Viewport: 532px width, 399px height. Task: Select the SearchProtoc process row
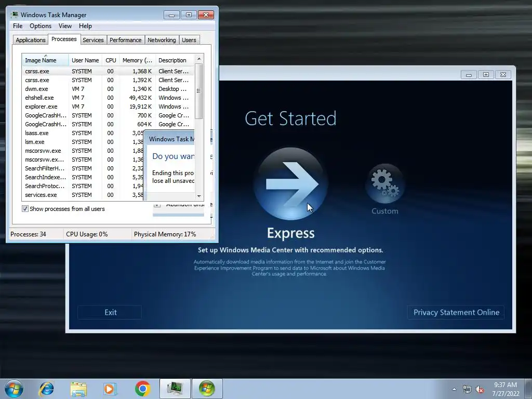83,186
